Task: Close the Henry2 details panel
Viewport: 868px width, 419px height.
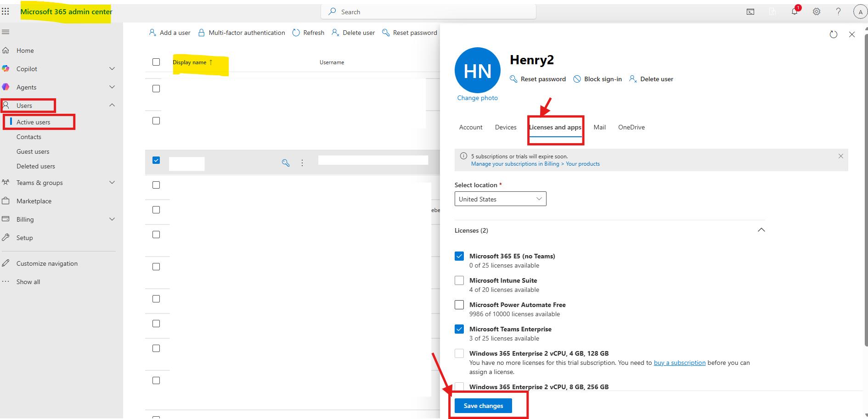Action: click(852, 34)
